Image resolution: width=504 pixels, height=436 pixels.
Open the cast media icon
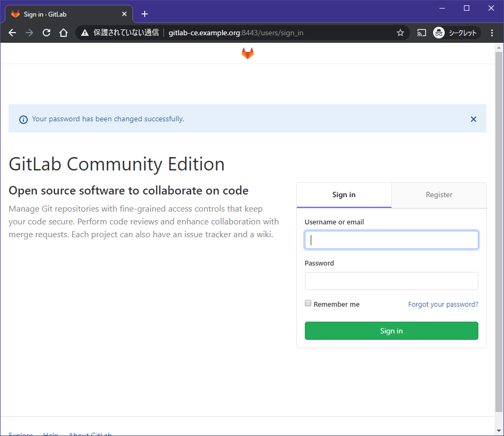pos(421,33)
